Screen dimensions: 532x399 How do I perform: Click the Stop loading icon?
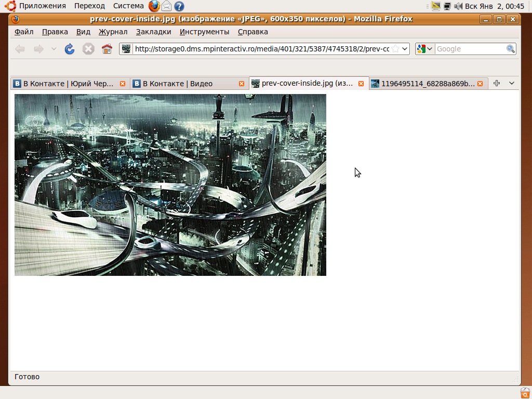pyautogui.click(x=88, y=49)
